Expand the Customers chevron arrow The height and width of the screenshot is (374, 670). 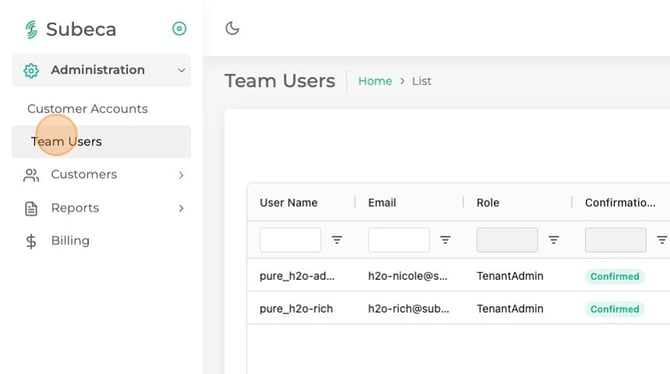181,175
